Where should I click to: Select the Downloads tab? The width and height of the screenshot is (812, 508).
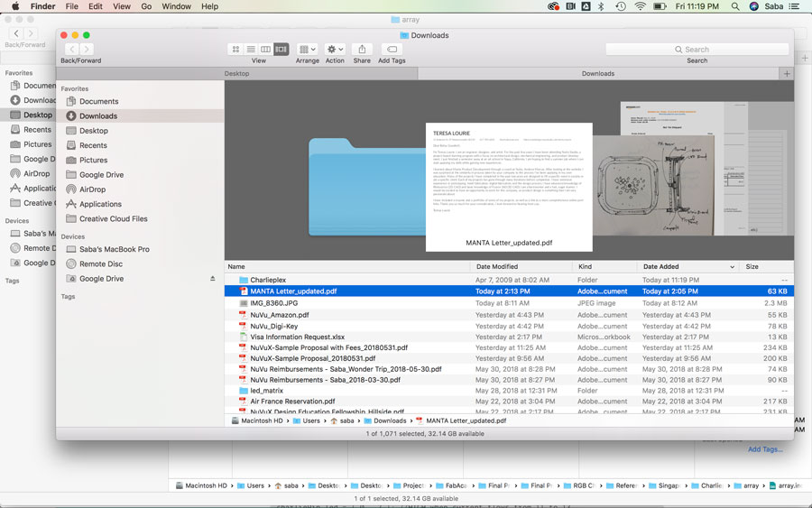point(598,73)
